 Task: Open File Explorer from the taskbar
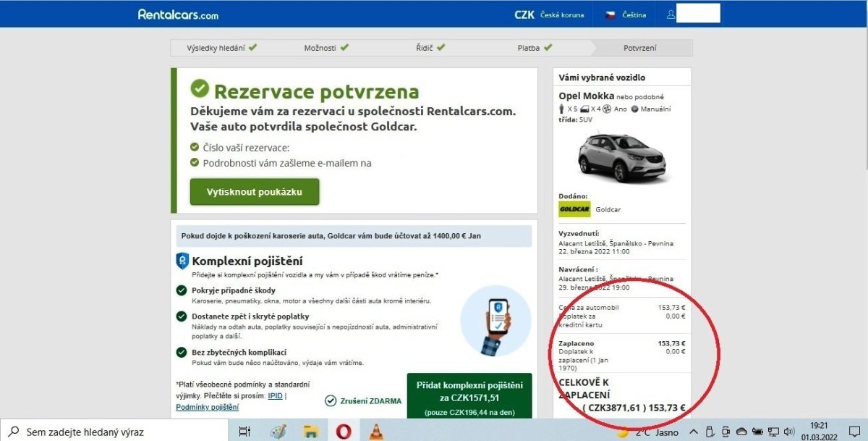(311, 432)
